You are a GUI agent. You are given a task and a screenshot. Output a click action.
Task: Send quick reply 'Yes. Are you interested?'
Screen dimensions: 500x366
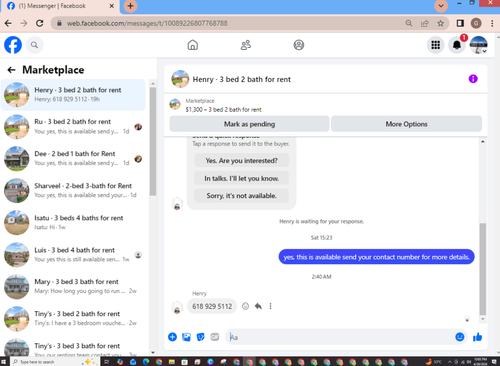coord(241,161)
